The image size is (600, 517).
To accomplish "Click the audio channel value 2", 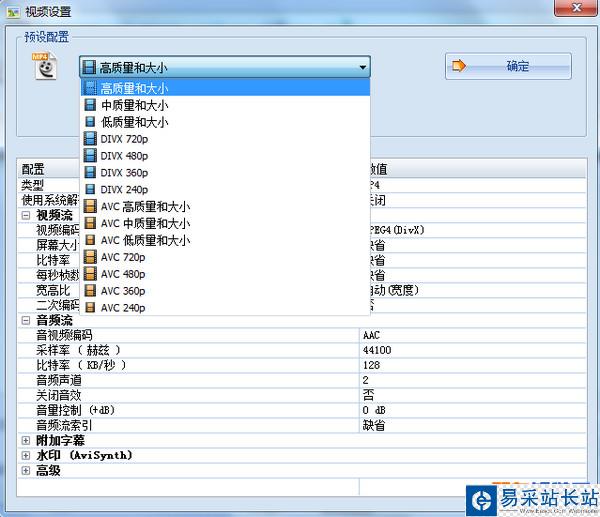I will tap(365, 380).
